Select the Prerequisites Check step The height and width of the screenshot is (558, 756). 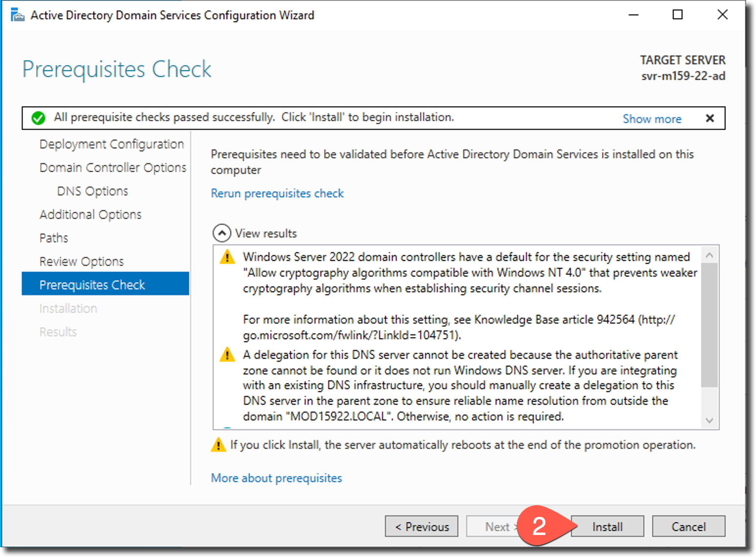click(x=105, y=284)
